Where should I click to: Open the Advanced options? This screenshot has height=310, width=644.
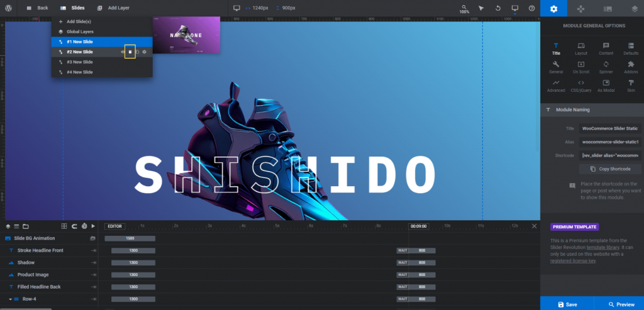pyautogui.click(x=556, y=86)
